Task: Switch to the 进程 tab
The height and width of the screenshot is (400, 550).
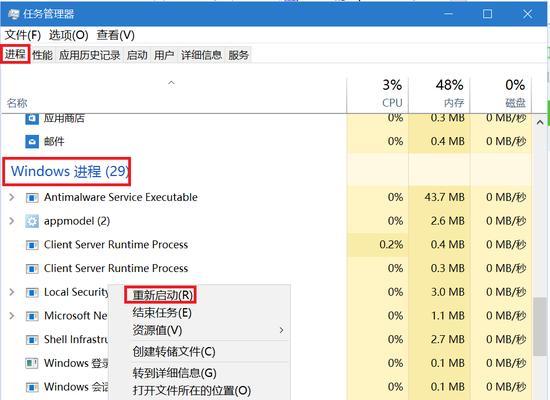Action: pos(15,54)
